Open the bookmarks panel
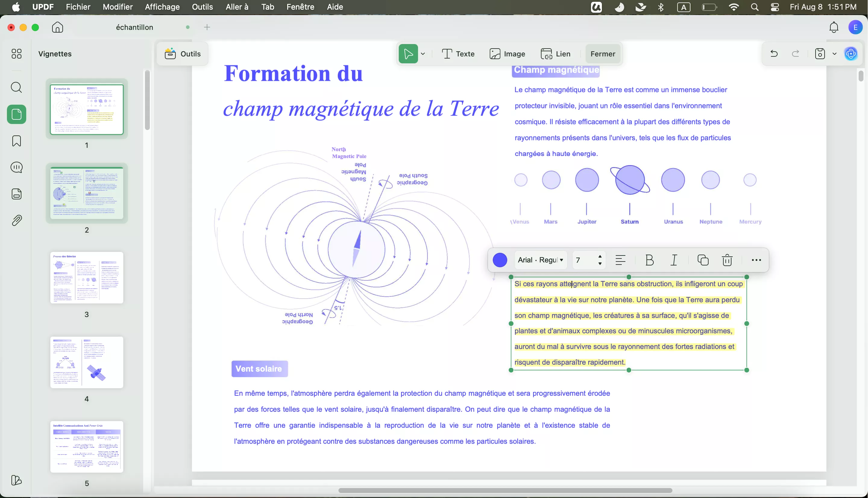 click(x=16, y=141)
